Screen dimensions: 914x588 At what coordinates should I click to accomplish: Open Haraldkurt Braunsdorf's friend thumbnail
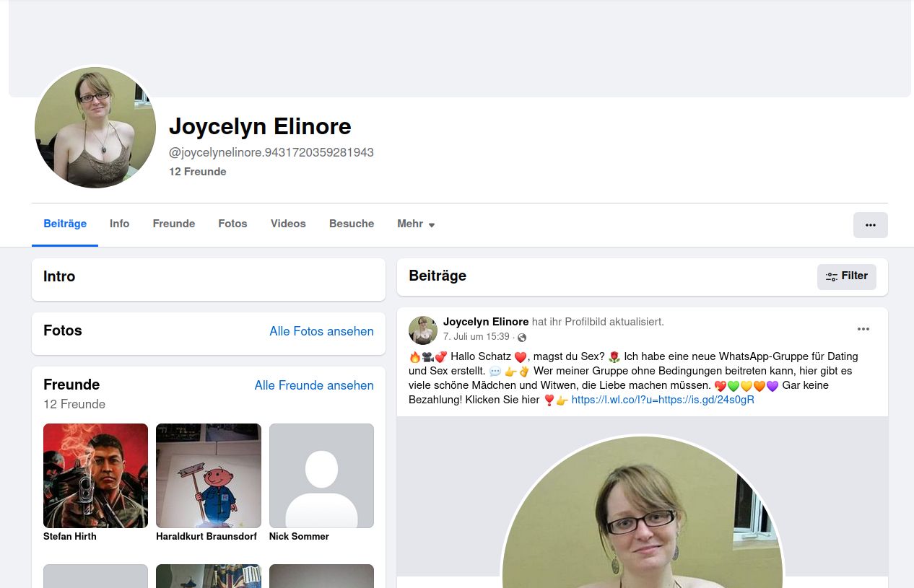pyautogui.click(x=209, y=475)
